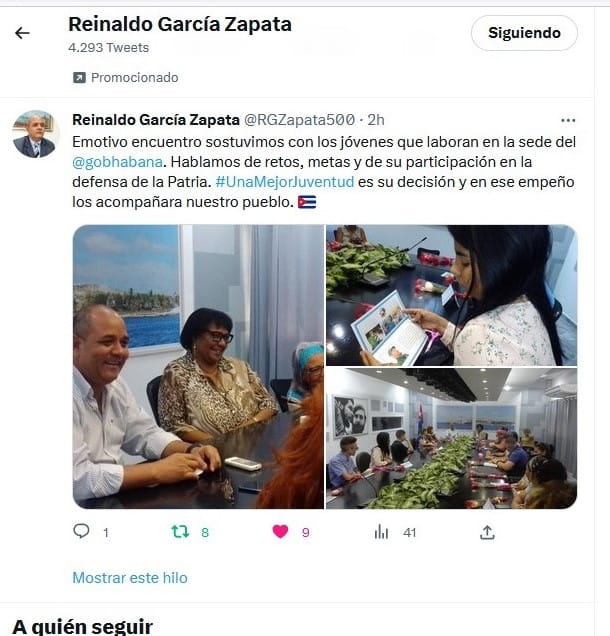Click tweet author name Reinaldo García Zapata
This screenshot has height=636, width=610.
(x=156, y=120)
